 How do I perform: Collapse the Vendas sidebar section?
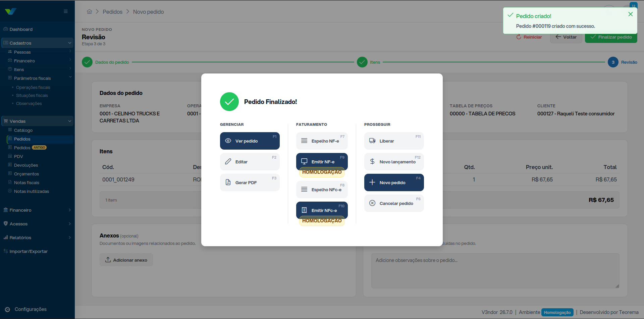(70, 121)
